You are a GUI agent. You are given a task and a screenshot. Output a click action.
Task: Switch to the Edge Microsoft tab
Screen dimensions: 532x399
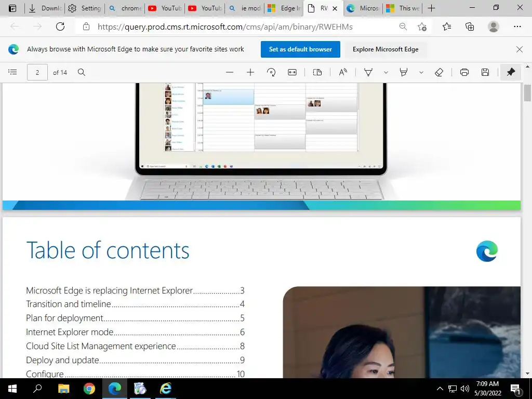(284, 8)
